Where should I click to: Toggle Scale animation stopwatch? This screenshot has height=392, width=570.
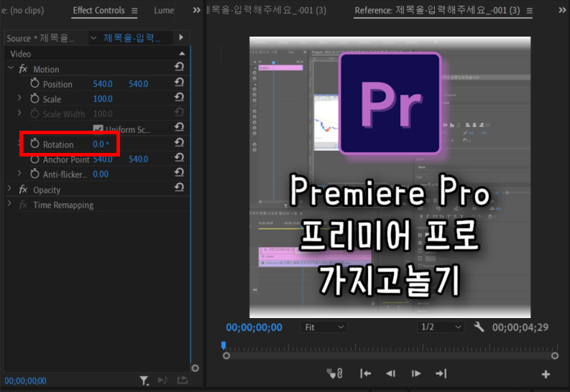[35, 98]
